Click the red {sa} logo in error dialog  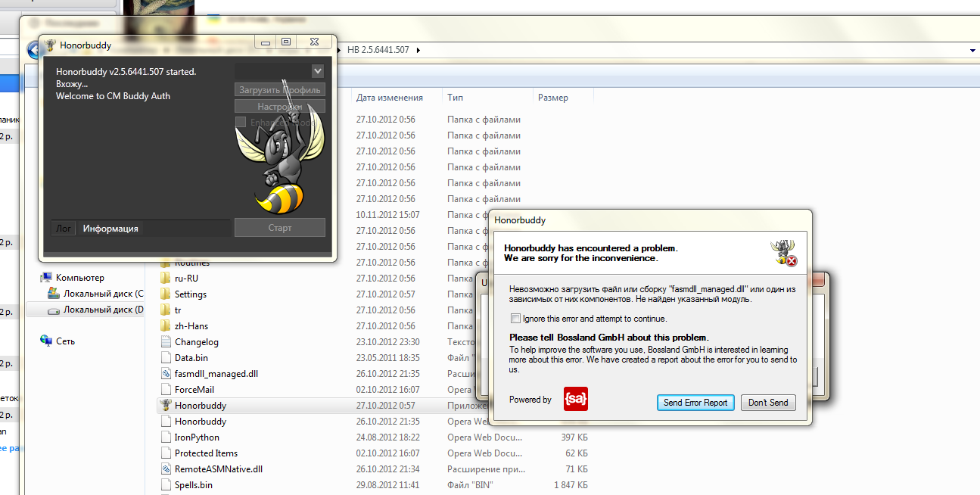pos(576,399)
